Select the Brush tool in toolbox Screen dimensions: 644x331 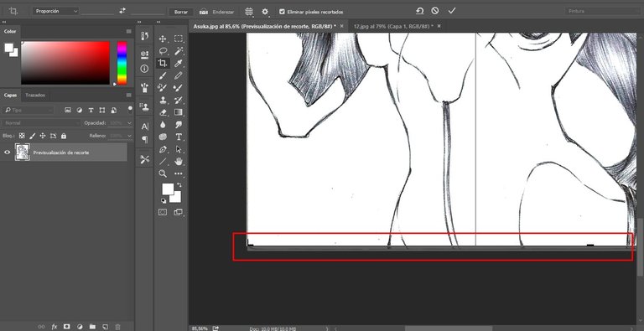(x=163, y=75)
